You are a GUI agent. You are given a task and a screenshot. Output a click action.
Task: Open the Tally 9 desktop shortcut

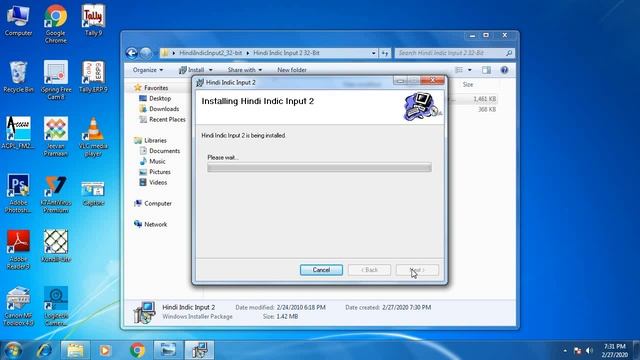pos(93,21)
